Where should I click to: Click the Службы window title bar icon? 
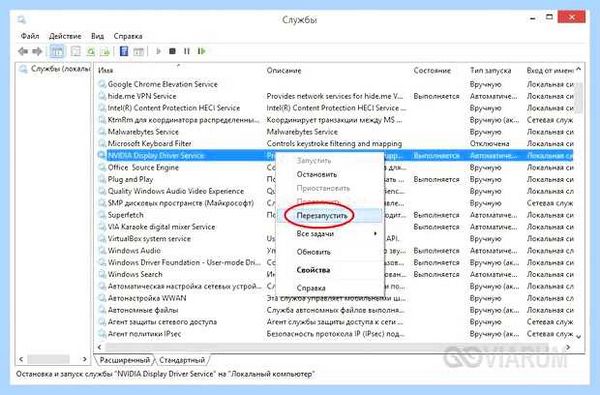tap(21, 19)
